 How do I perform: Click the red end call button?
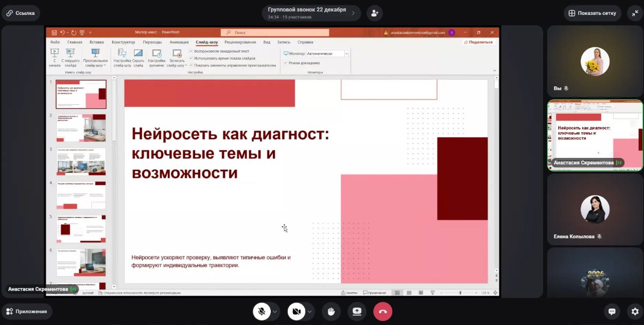point(382,311)
